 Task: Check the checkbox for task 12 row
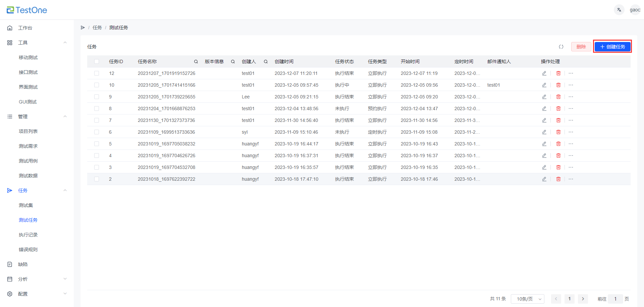click(x=97, y=73)
